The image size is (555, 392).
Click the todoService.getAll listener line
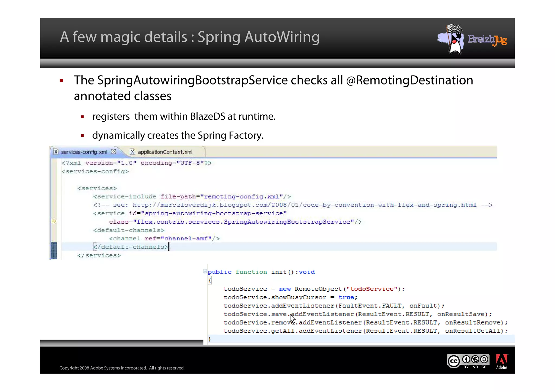point(366,331)
